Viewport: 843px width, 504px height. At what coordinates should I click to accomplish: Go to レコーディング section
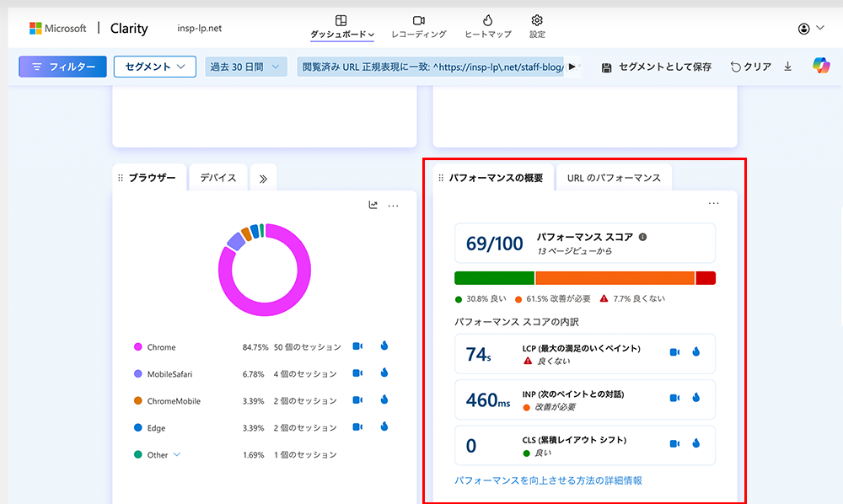tap(419, 27)
